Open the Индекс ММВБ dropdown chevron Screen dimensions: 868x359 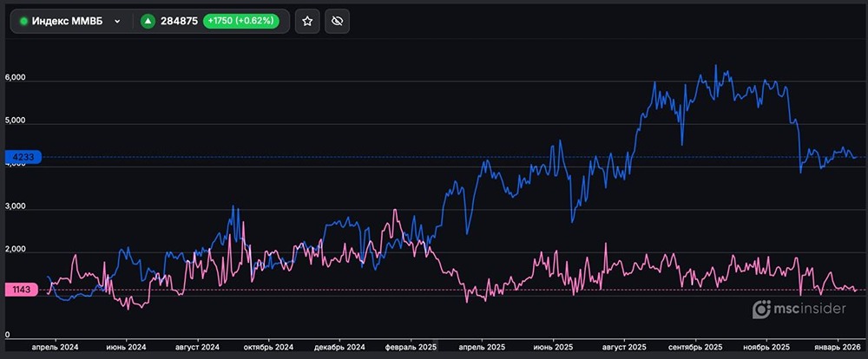117,21
